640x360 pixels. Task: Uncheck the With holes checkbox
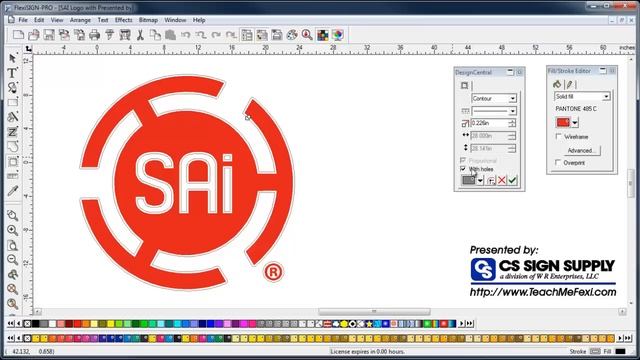click(463, 169)
